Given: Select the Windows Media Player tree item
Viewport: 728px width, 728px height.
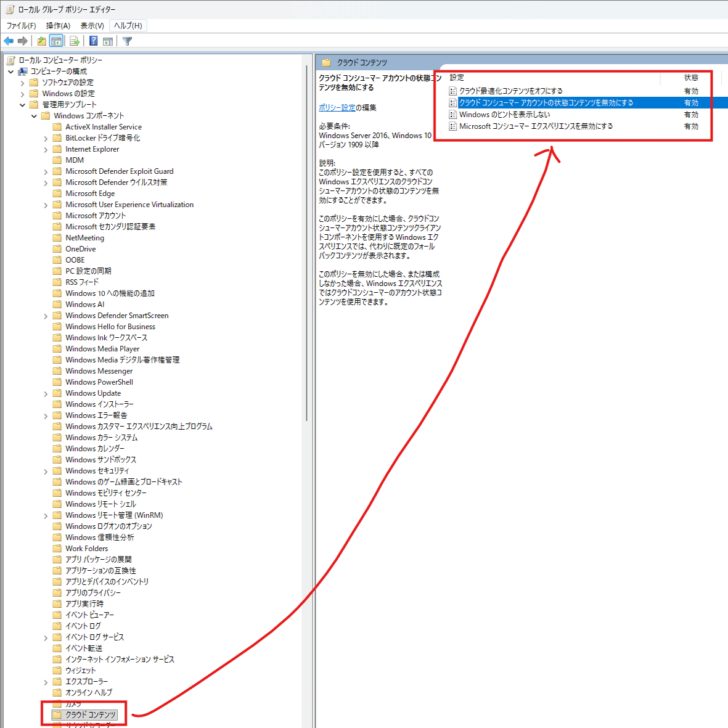Looking at the screenshot, I should (102, 349).
